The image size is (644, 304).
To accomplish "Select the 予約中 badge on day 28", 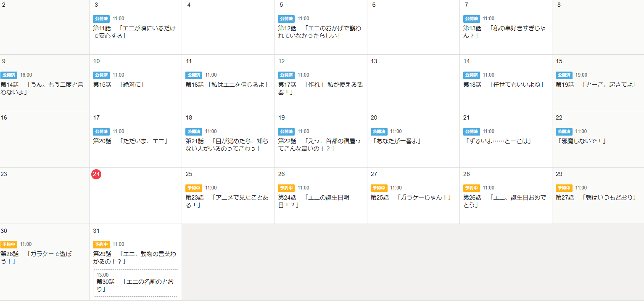I will (x=471, y=188).
